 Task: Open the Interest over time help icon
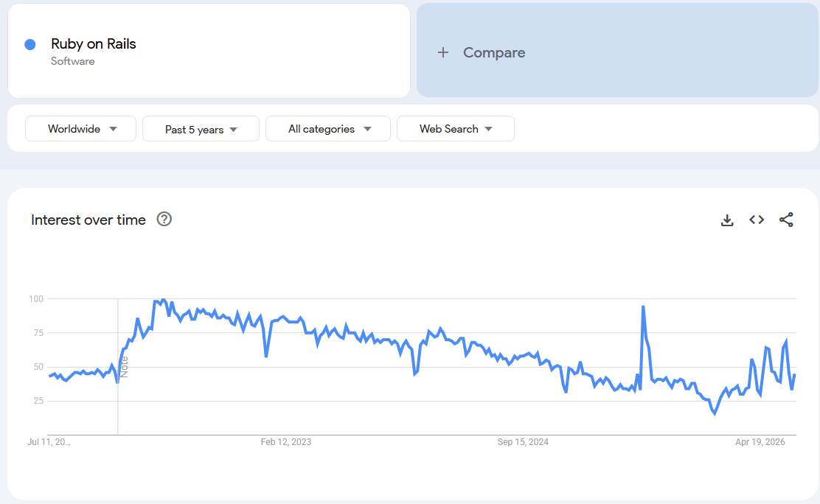click(164, 219)
